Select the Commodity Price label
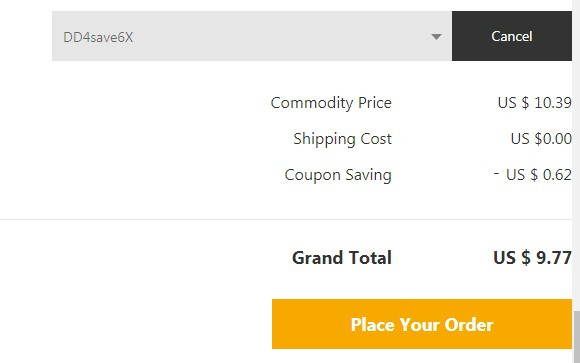Viewport: 580px width, 363px height. point(331,103)
